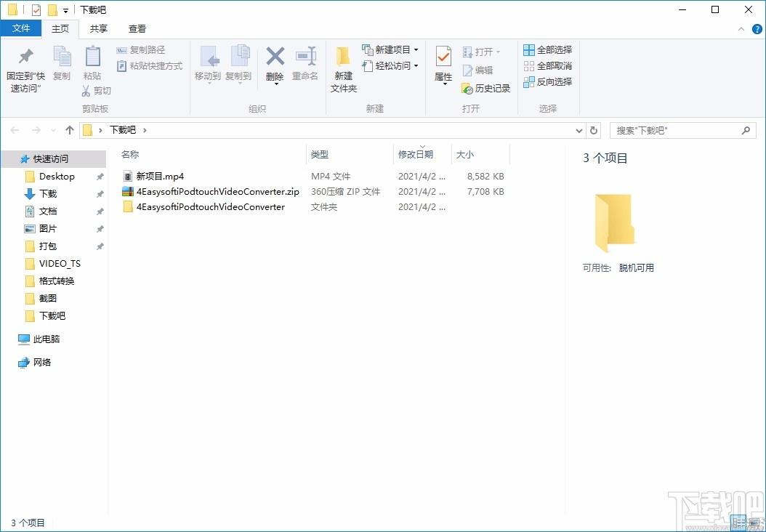766x532 pixels.
Task: Open 下载 in sidebar
Action: tap(48, 194)
